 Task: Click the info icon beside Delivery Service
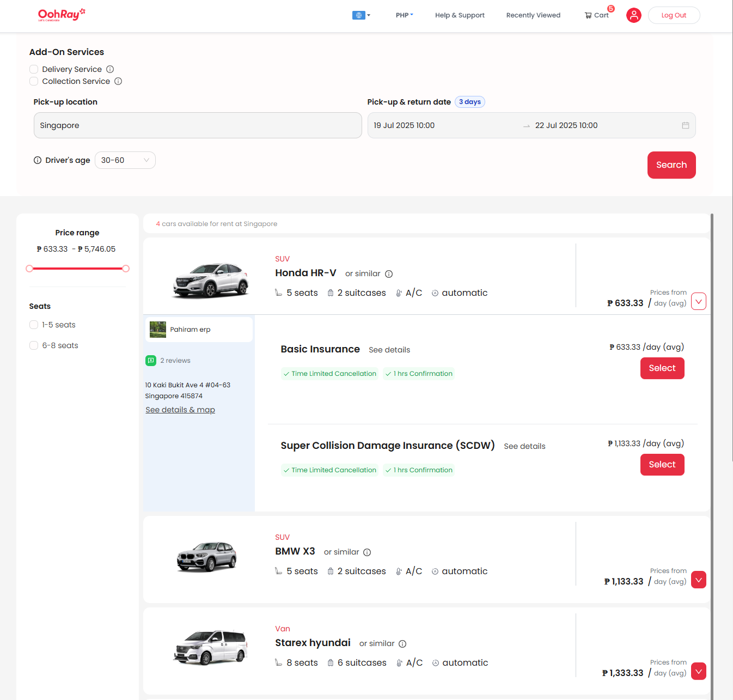(x=110, y=69)
